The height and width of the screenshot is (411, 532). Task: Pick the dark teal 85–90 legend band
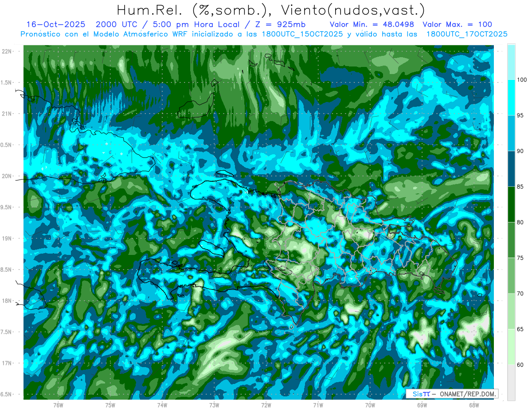pos(511,169)
